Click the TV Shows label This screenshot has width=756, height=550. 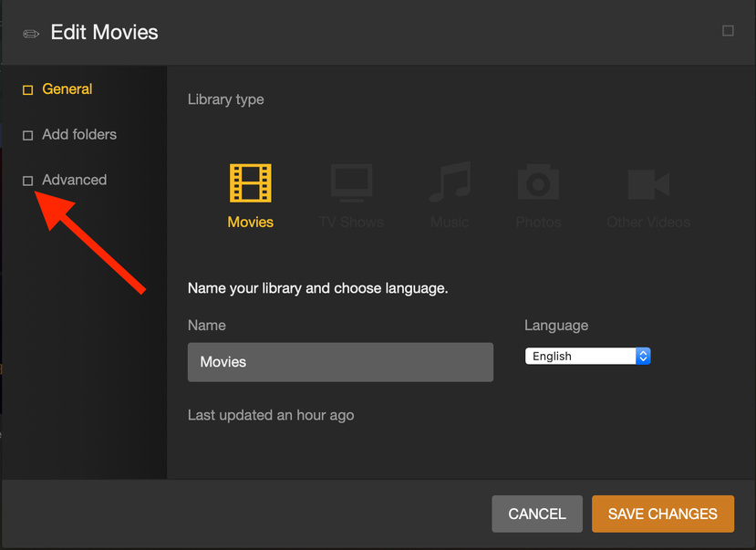[351, 223]
